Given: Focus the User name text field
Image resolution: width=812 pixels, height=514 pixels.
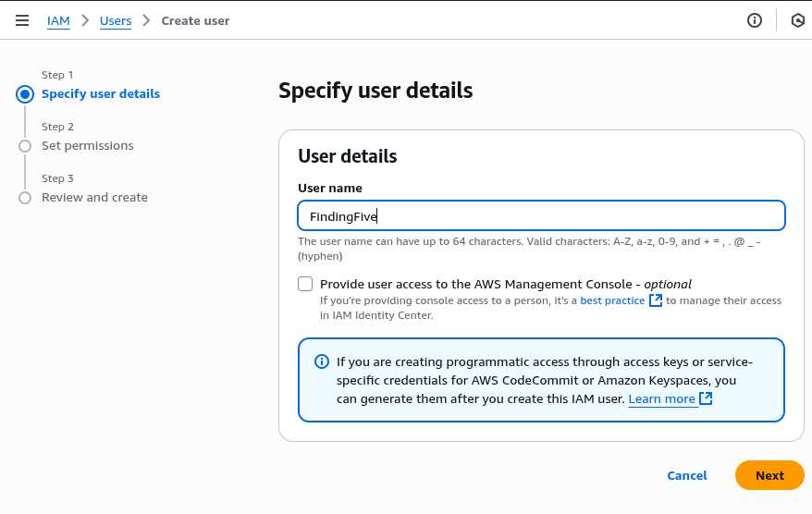Looking at the screenshot, I should 541,216.
